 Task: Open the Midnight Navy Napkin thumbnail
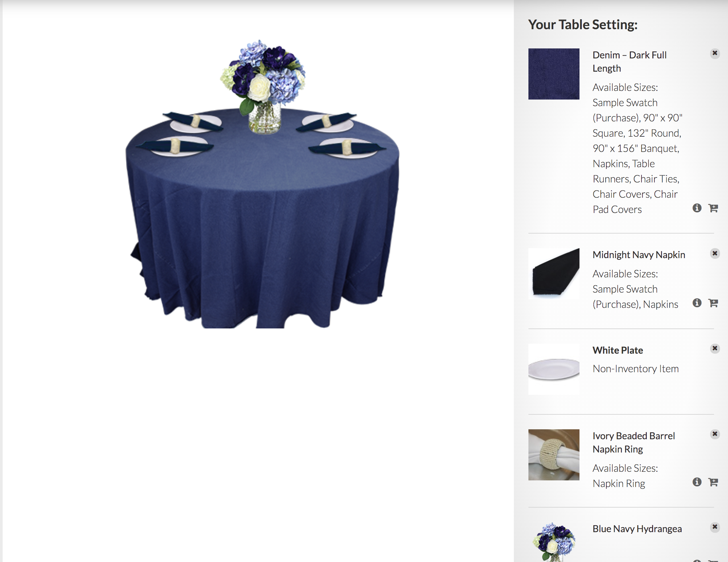click(554, 273)
